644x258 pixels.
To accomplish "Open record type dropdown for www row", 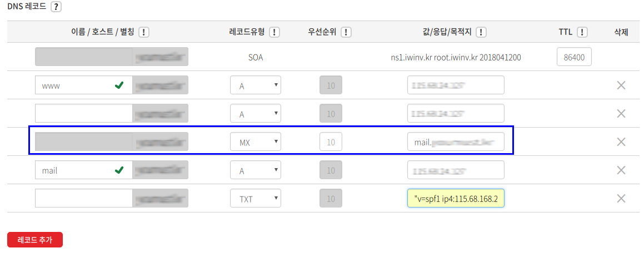I will click(256, 85).
